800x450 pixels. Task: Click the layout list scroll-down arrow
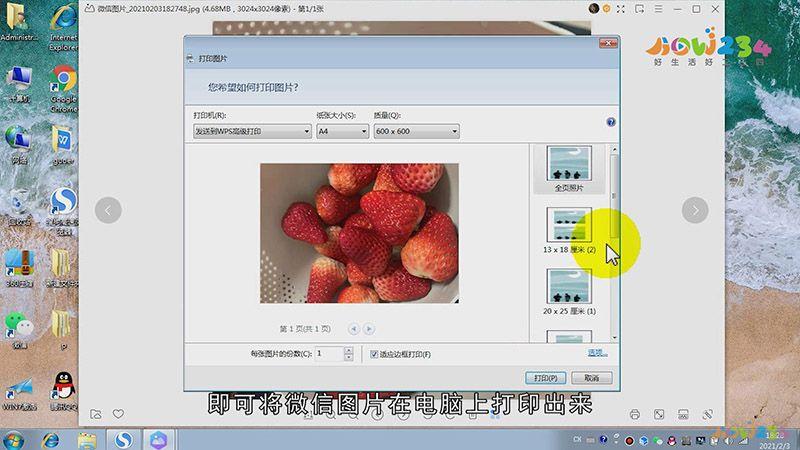coord(614,337)
